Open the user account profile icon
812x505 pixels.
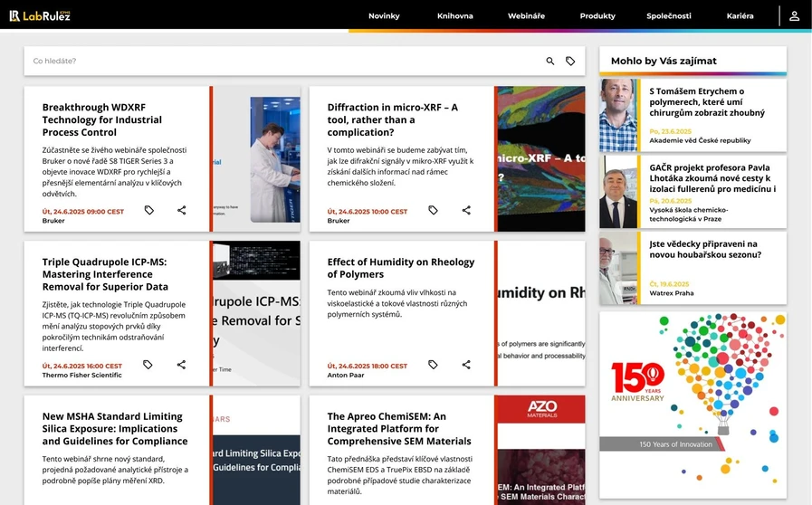point(794,16)
